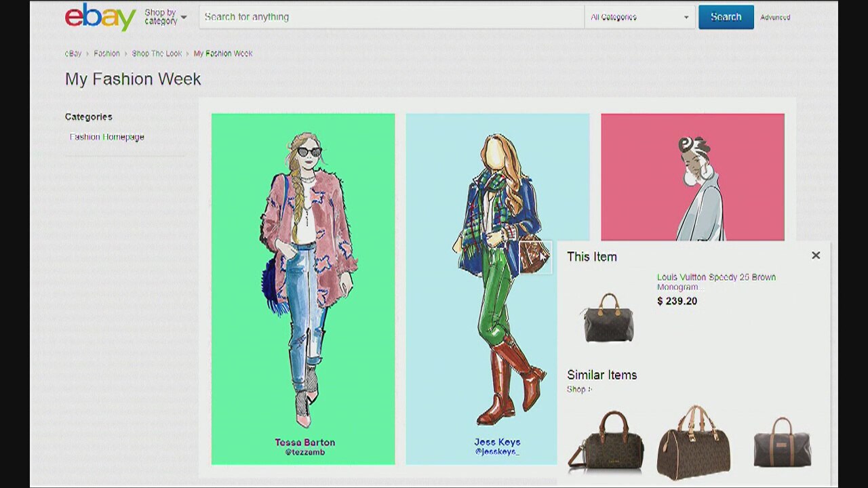Open the pink background illustration card
The height and width of the screenshot is (488, 868).
(692, 177)
